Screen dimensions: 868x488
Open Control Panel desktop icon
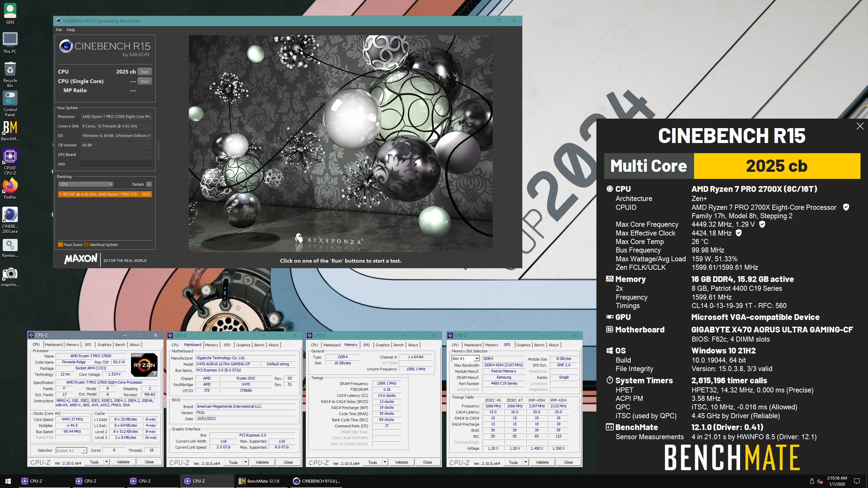pyautogui.click(x=10, y=103)
